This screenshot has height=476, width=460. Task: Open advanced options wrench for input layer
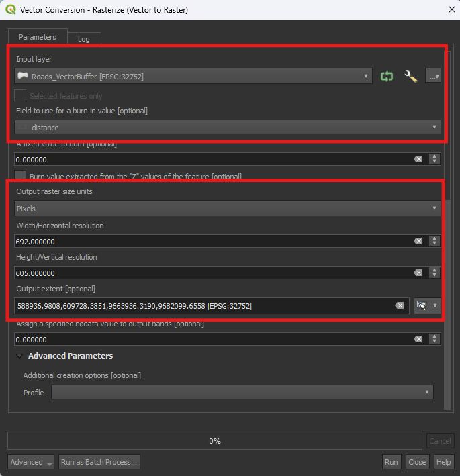click(410, 77)
